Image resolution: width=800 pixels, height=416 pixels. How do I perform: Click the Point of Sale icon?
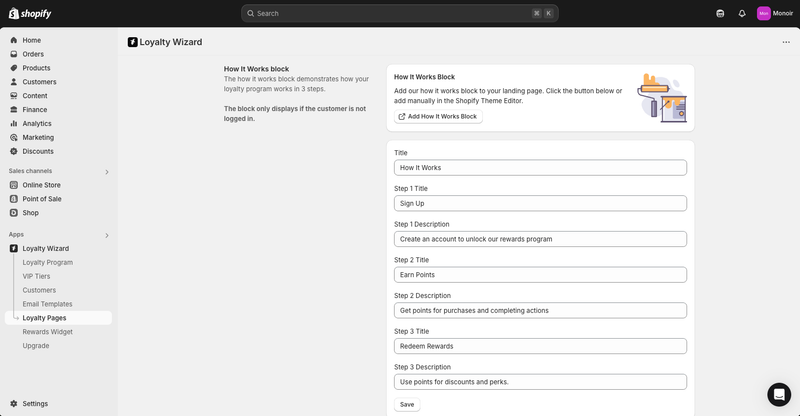point(14,199)
